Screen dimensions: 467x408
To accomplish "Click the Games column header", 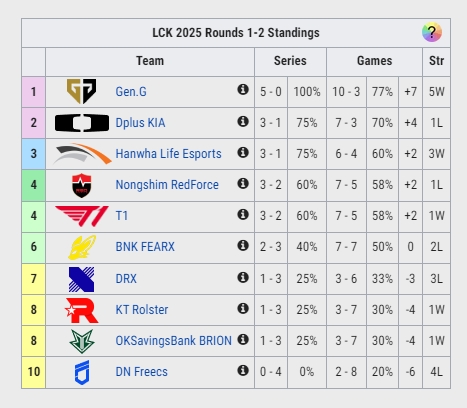I will point(374,61).
